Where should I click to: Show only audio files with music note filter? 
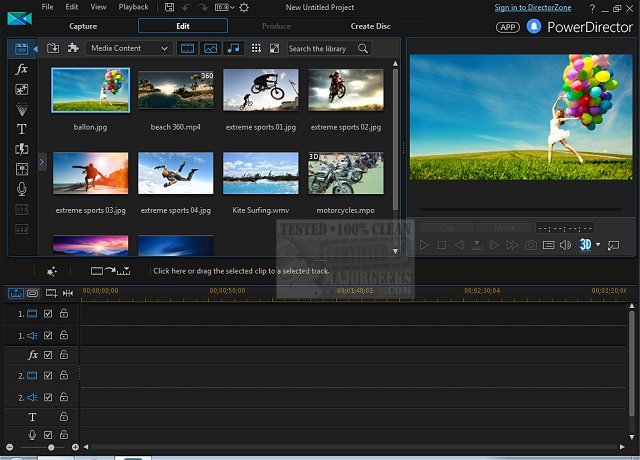click(x=233, y=48)
